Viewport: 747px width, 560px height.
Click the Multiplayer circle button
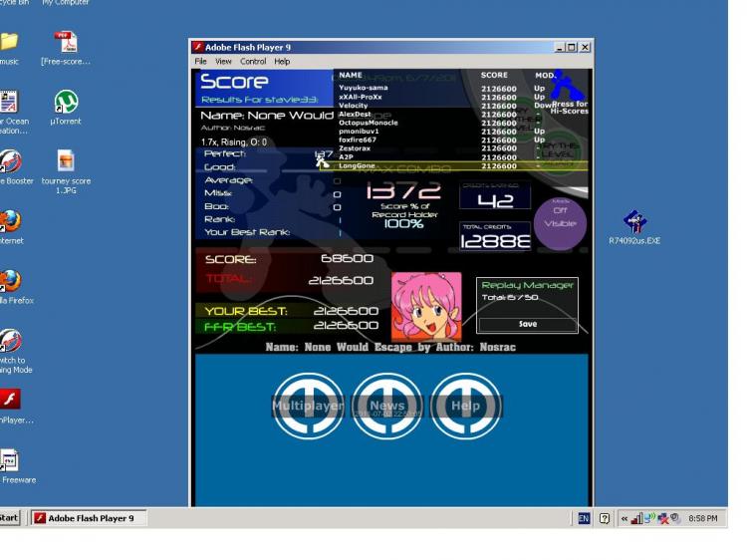click(308, 406)
